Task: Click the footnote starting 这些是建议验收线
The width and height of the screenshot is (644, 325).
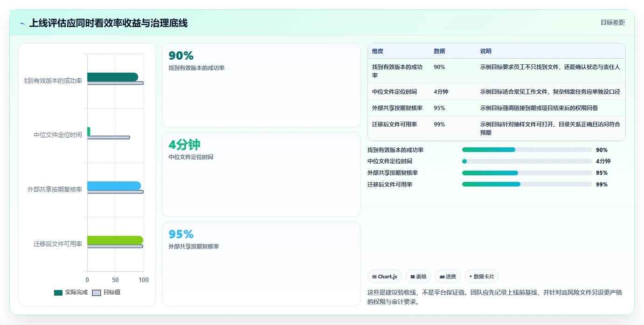Action: (495, 297)
